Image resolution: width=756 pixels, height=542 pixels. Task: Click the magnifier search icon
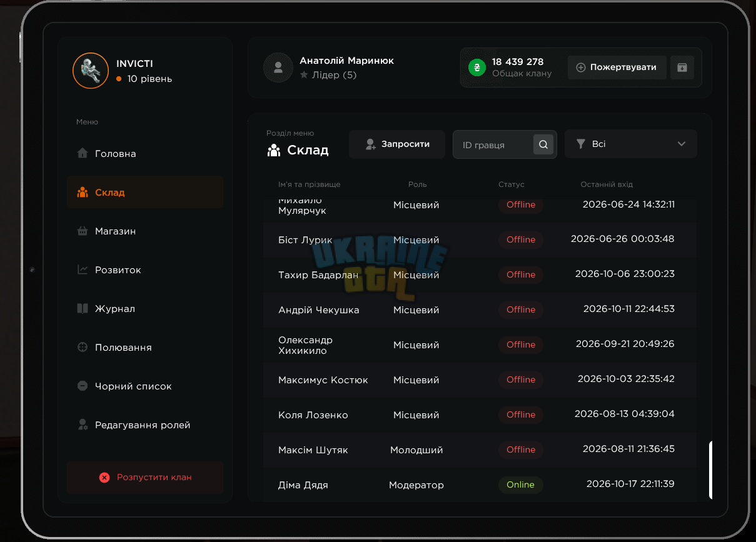tap(543, 144)
